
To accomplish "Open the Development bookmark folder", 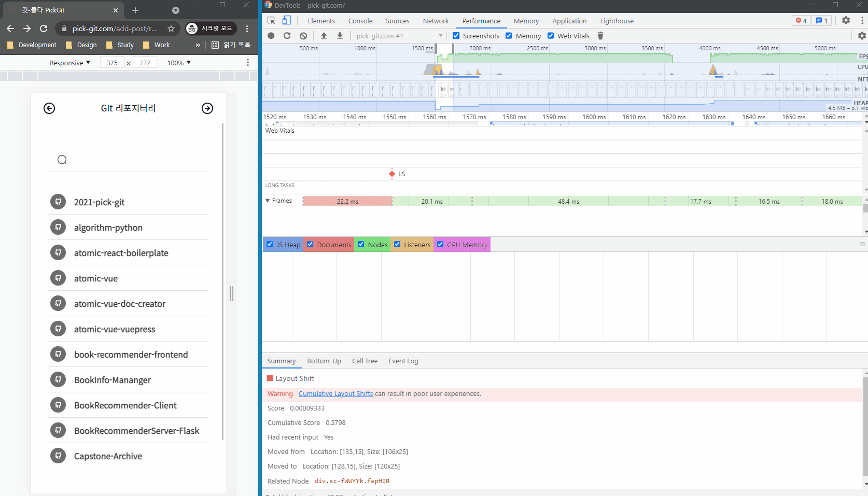I will coord(32,45).
